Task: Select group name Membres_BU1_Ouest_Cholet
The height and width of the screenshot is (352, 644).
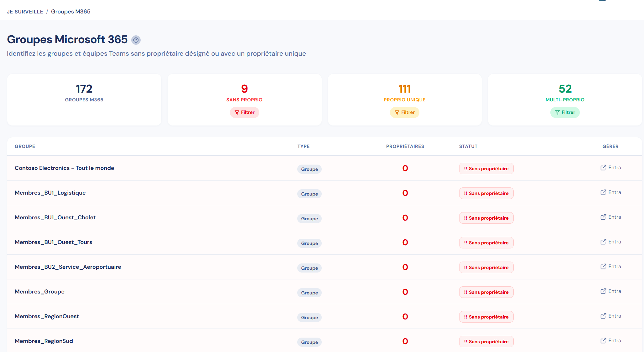Action: 55,217
